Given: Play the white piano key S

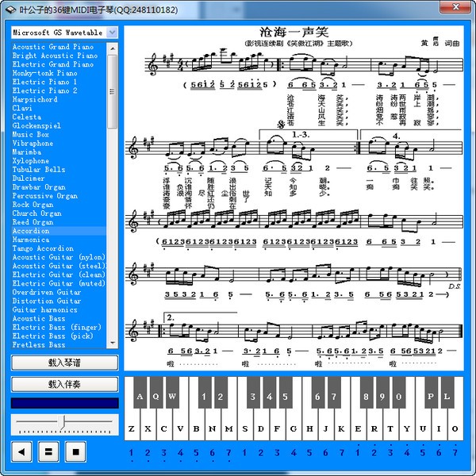Looking at the screenshot, I should click(x=245, y=425).
